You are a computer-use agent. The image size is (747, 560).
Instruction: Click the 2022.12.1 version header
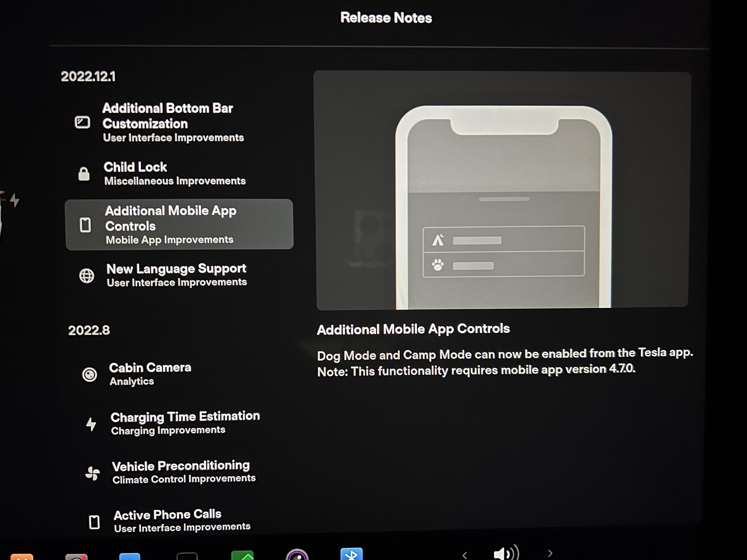click(89, 77)
